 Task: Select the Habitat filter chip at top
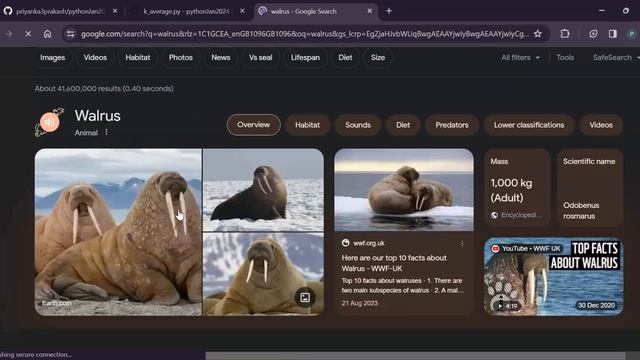[138, 58]
